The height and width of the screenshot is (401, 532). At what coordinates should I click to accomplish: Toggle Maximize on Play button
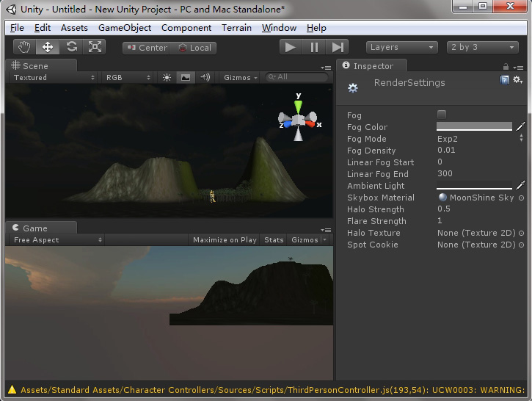point(225,239)
